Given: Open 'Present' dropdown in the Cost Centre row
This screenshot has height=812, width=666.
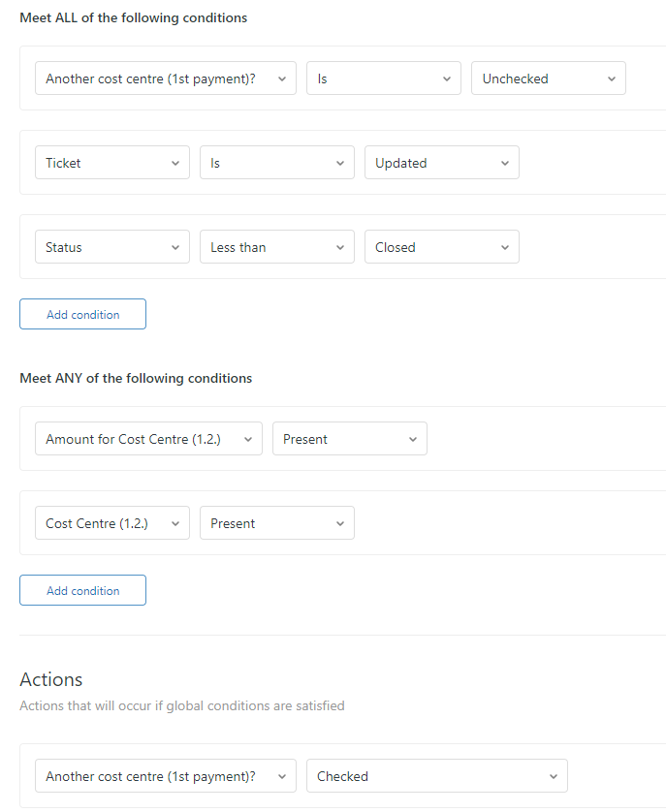Looking at the screenshot, I should coord(276,523).
